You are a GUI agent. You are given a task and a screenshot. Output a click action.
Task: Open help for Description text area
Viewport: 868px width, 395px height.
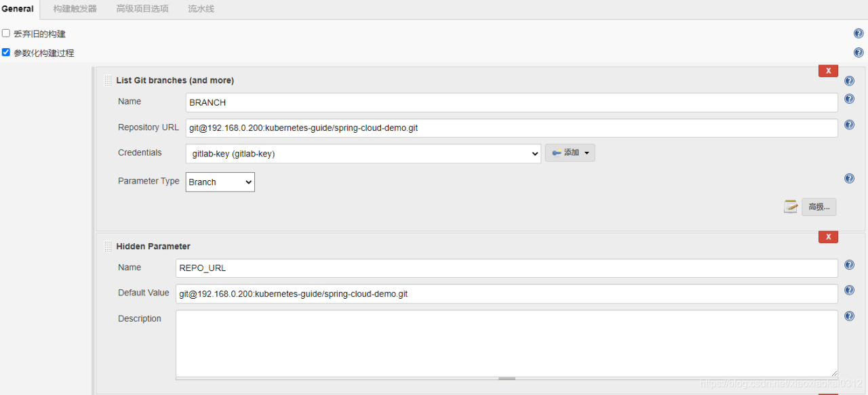[849, 316]
